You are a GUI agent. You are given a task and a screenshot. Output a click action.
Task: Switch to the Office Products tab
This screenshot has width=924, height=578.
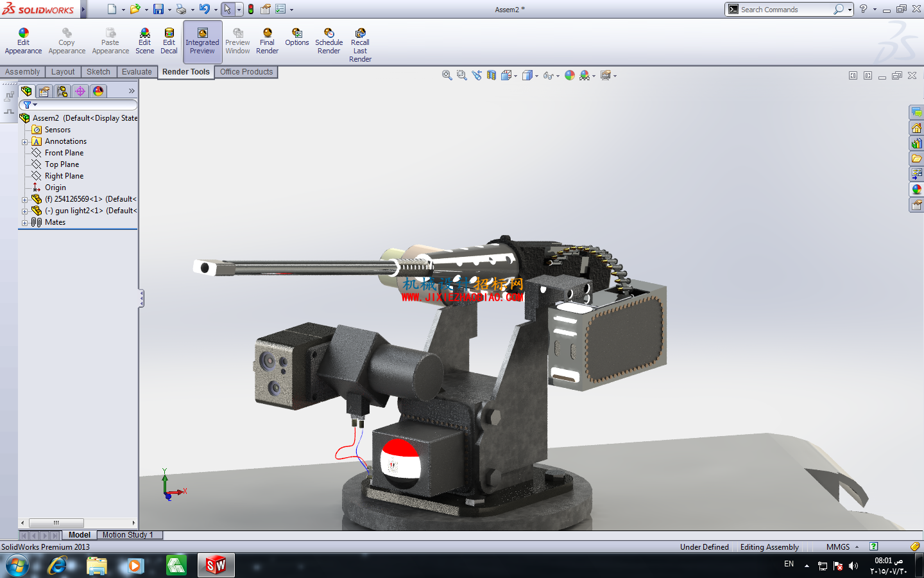[x=246, y=72]
